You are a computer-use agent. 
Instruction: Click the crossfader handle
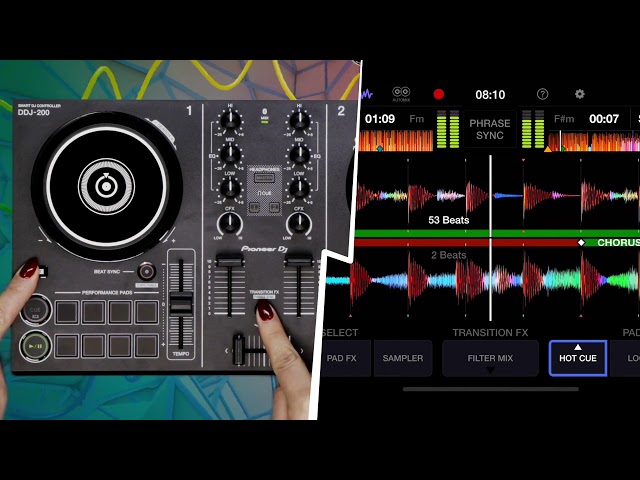click(239, 349)
